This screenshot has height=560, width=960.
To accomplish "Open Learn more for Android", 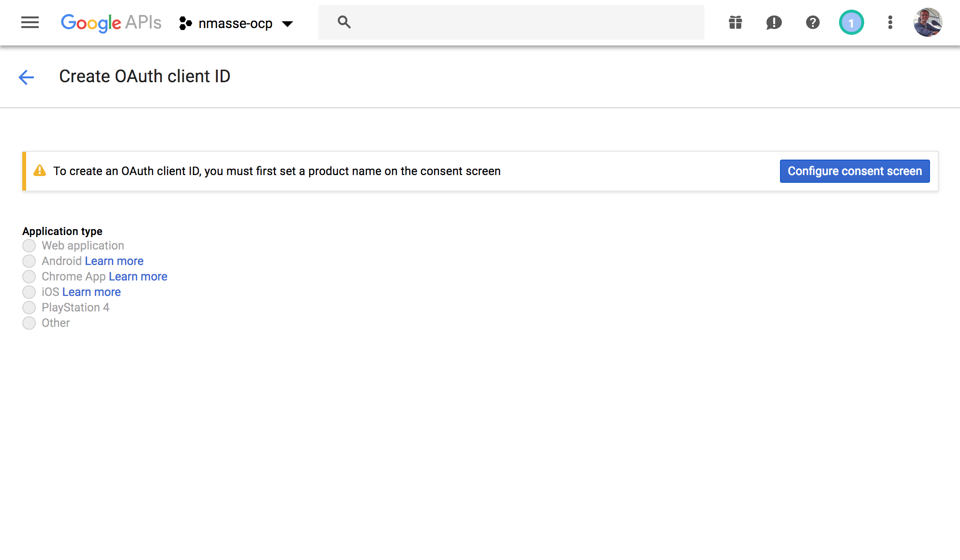I will pos(114,261).
